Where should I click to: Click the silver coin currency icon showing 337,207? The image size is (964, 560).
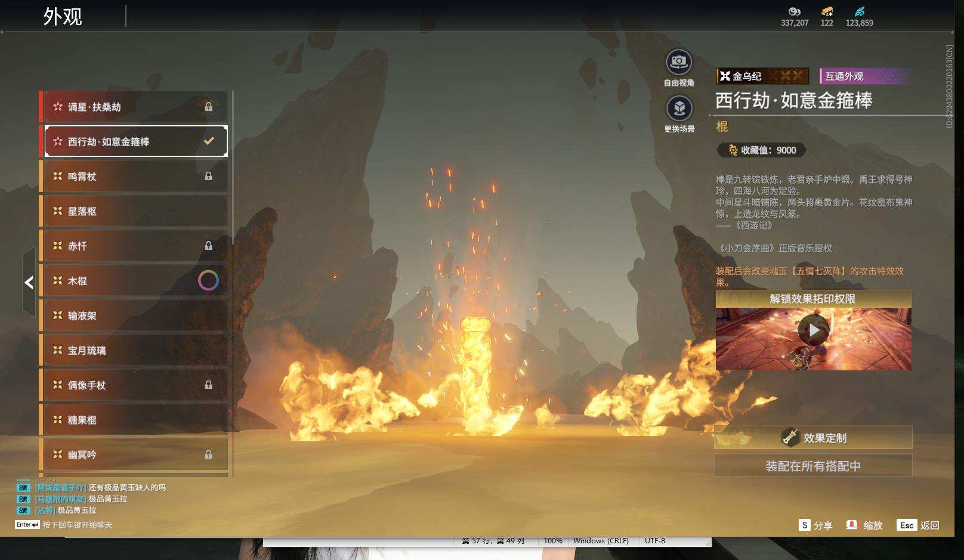794,12
